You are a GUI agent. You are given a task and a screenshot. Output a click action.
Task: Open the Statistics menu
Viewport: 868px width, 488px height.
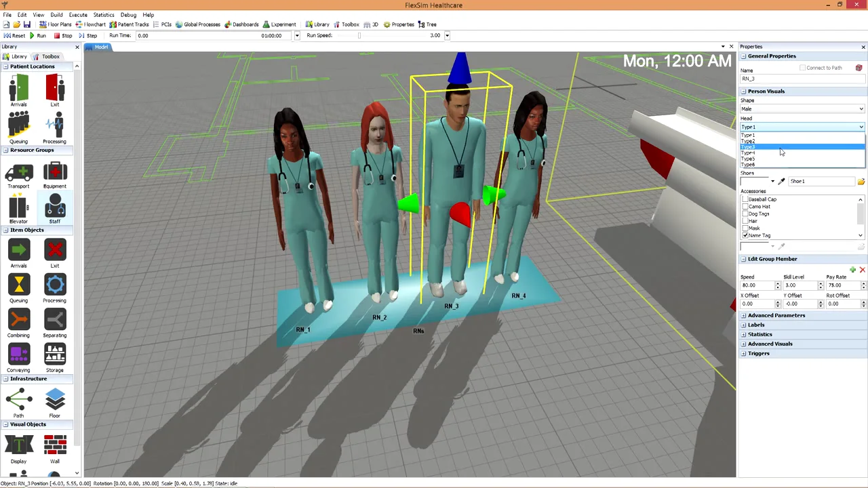tap(104, 15)
